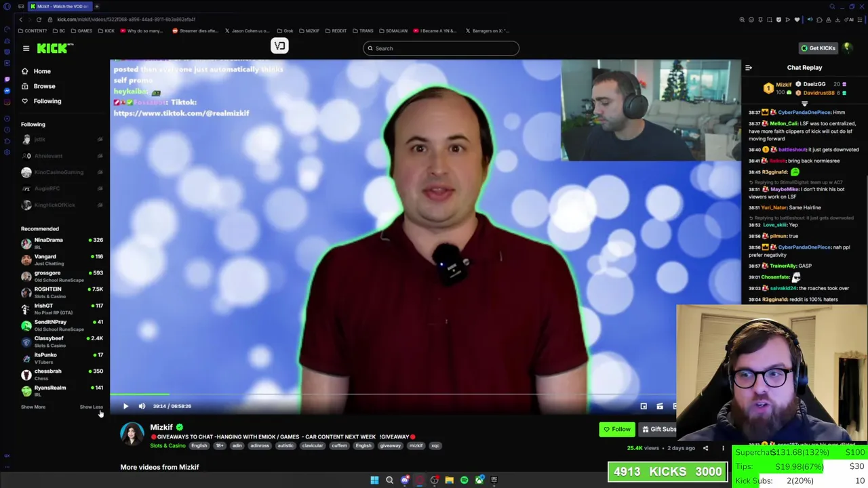Click the Gift Subs button

[658, 429]
